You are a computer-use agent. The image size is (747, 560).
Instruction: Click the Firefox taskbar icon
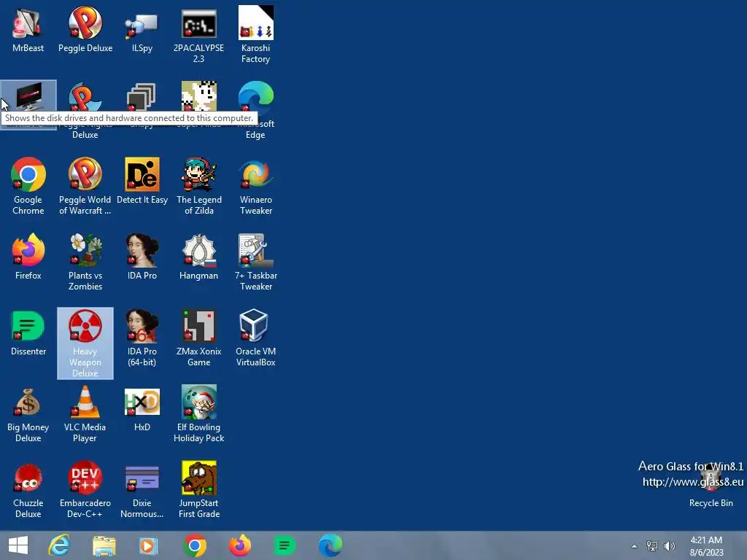click(240, 545)
